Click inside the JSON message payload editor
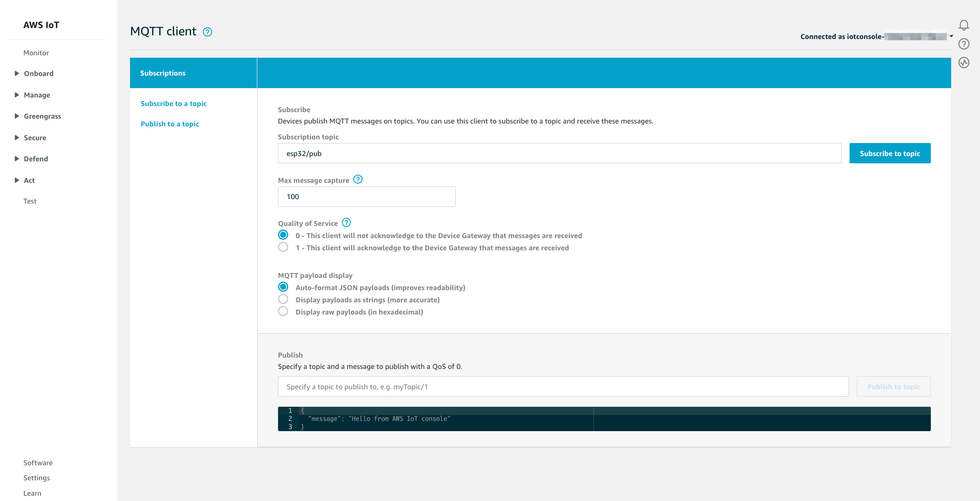980x501 pixels. tap(604, 419)
